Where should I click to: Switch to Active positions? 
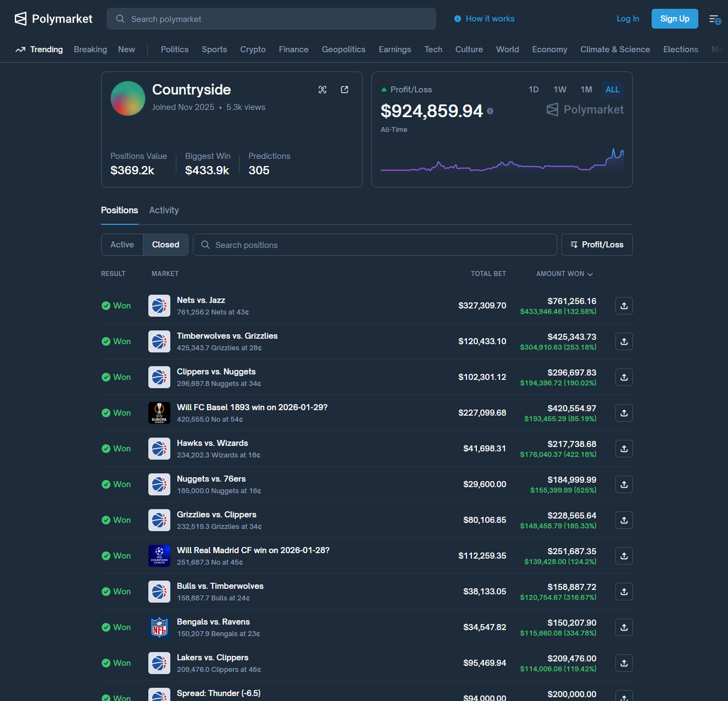[122, 245]
